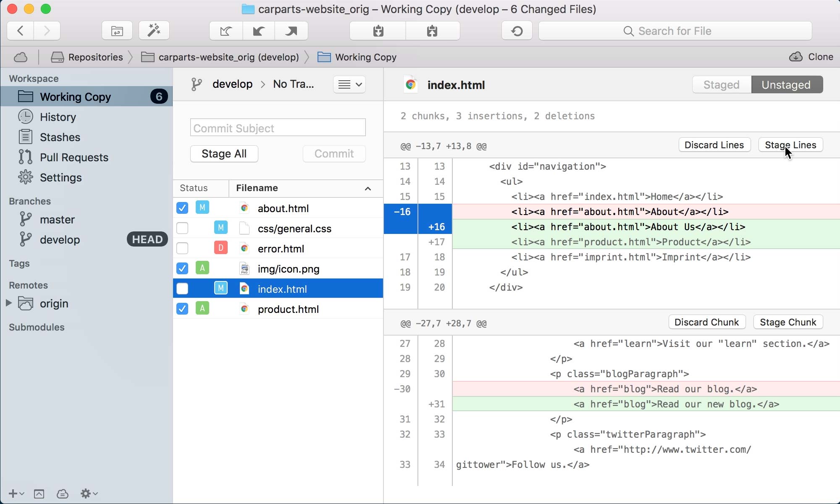Select Stashes in the sidebar
This screenshot has height=504, width=840.
60,137
